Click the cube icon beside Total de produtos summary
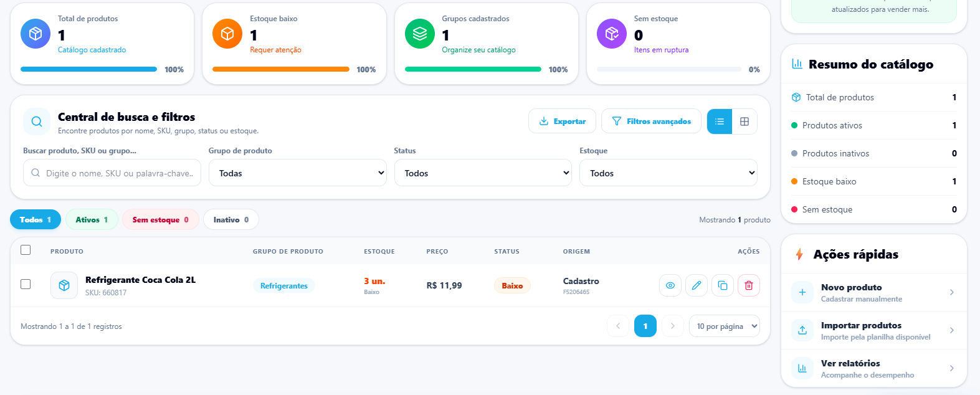This screenshot has height=395, width=980. click(796, 97)
